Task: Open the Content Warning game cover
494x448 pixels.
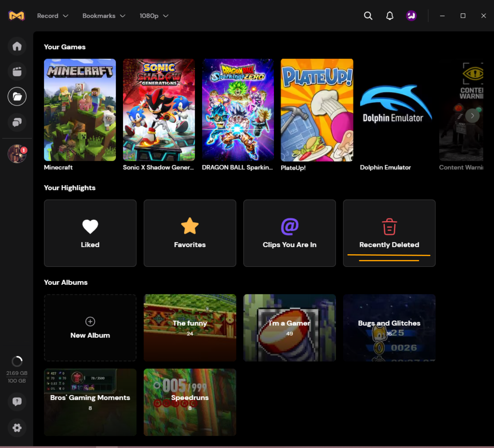Action: click(x=461, y=110)
